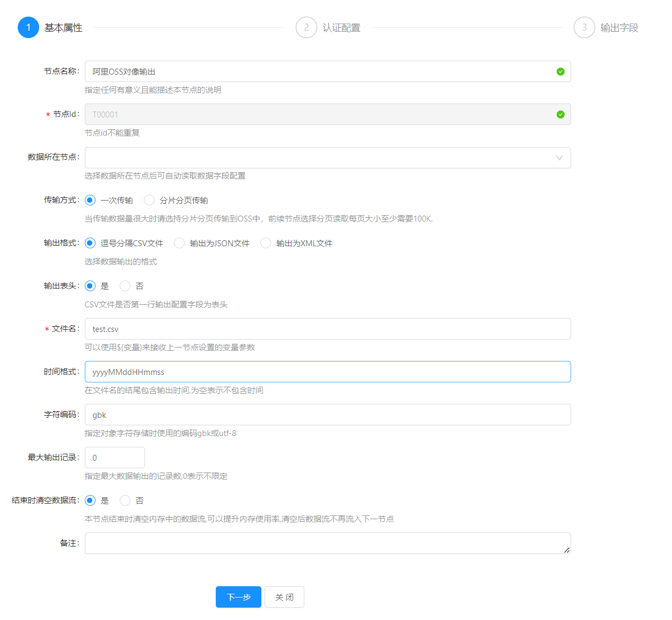Click the character encoding field containing gbk
The width and height of the screenshot is (672, 620).
[327, 415]
